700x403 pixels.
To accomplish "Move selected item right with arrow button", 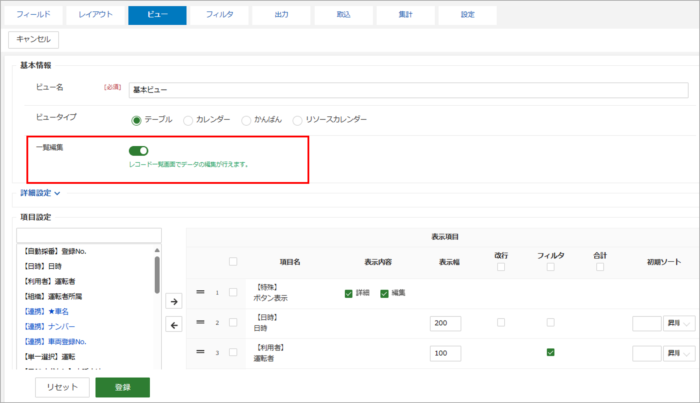I will point(174,301).
